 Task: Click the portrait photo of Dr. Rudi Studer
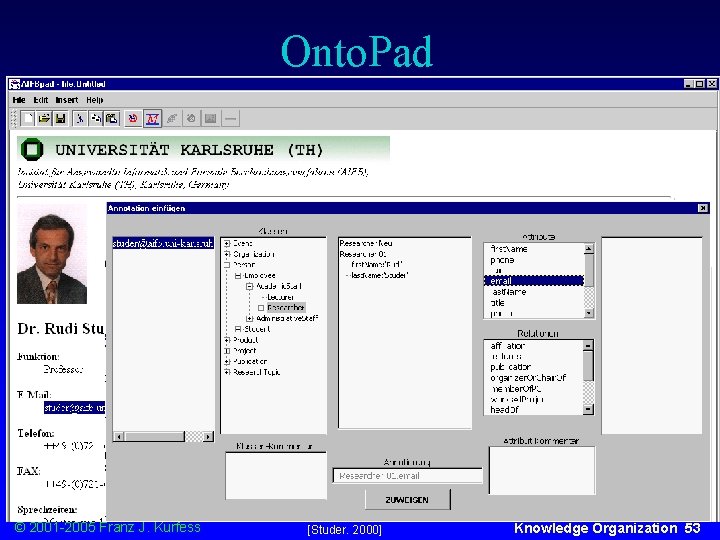tap(52, 254)
